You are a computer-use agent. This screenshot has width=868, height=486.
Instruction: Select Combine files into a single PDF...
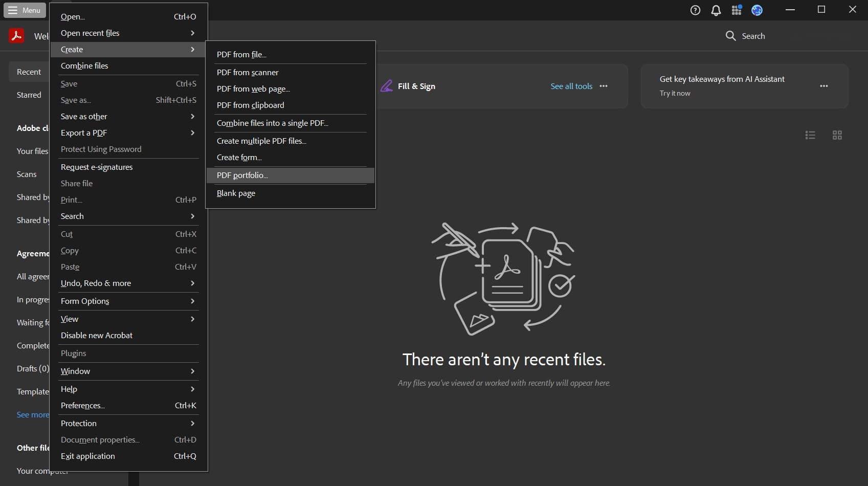tap(291, 123)
